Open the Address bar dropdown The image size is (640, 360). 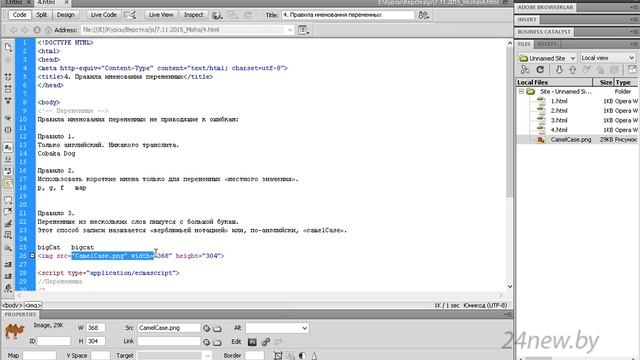290,30
